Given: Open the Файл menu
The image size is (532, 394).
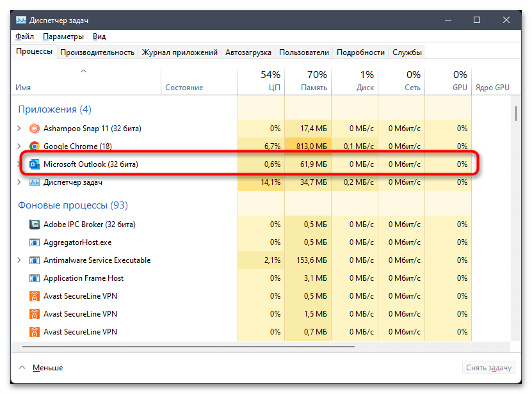Looking at the screenshot, I should (x=24, y=36).
